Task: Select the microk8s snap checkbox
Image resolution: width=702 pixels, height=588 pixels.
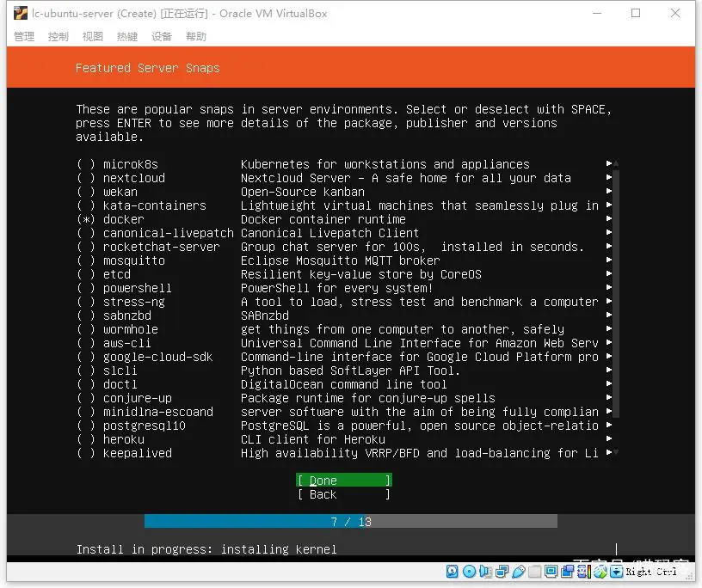Action: tap(86, 164)
